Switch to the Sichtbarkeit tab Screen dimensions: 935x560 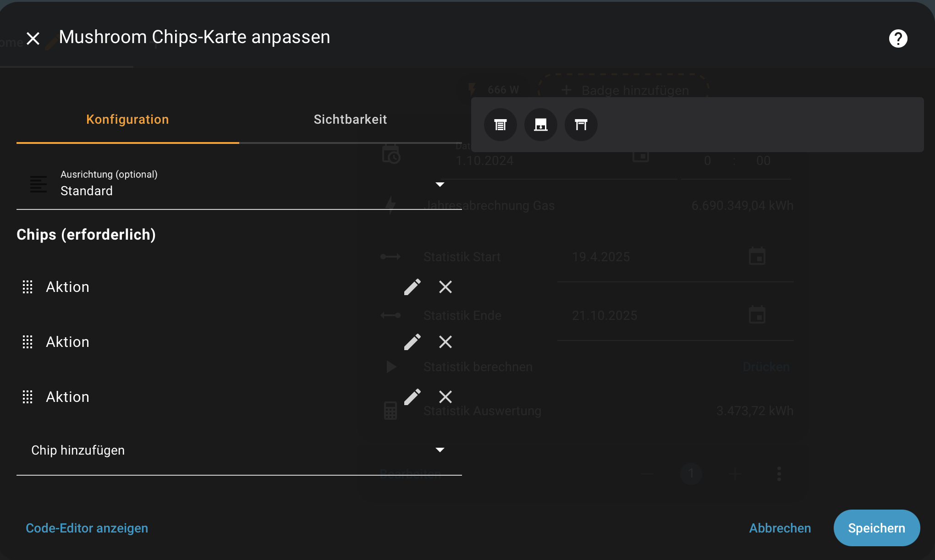[x=350, y=120]
